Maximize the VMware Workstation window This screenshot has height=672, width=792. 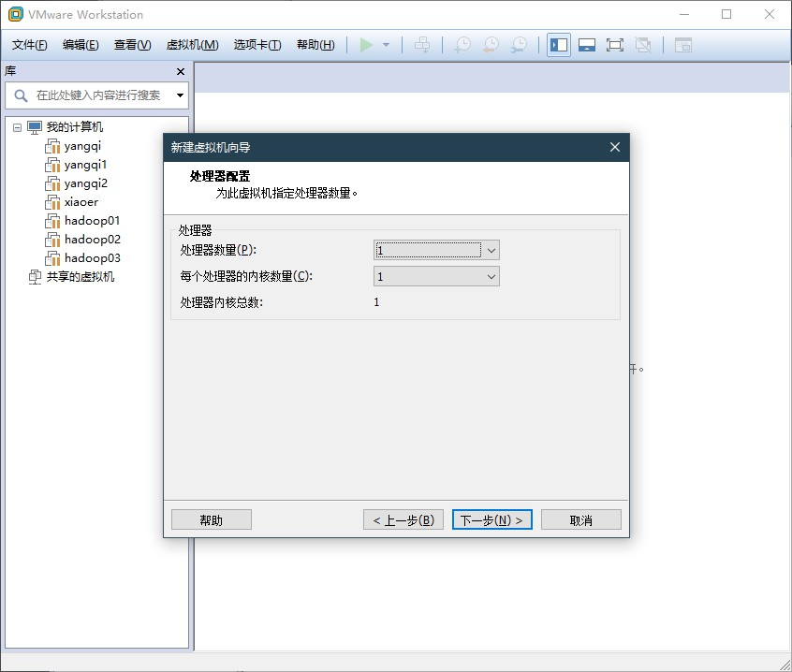coord(726,14)
